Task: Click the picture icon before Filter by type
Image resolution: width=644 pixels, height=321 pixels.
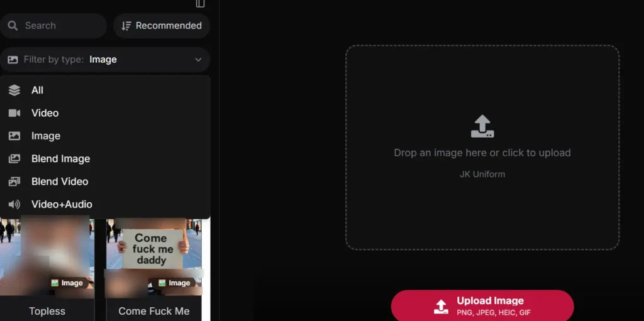Action: point(13,60)
